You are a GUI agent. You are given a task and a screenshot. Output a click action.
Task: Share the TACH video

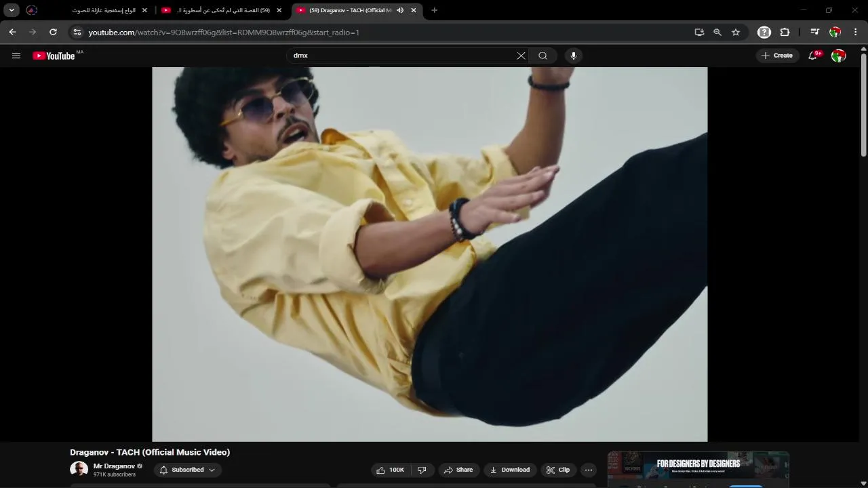458,470
